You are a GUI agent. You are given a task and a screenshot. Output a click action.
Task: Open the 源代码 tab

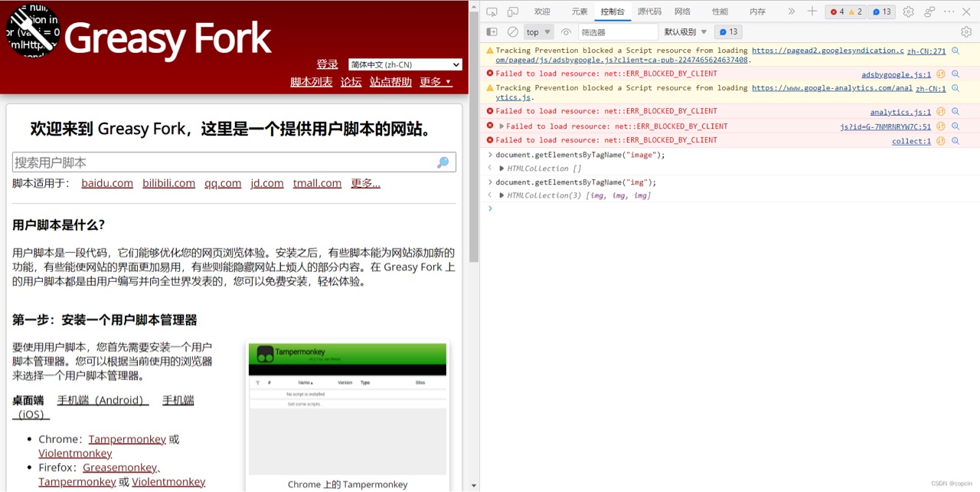649,11
